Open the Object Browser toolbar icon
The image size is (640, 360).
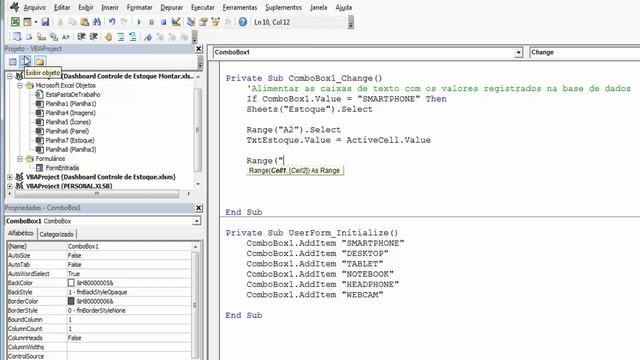[216, 22]
